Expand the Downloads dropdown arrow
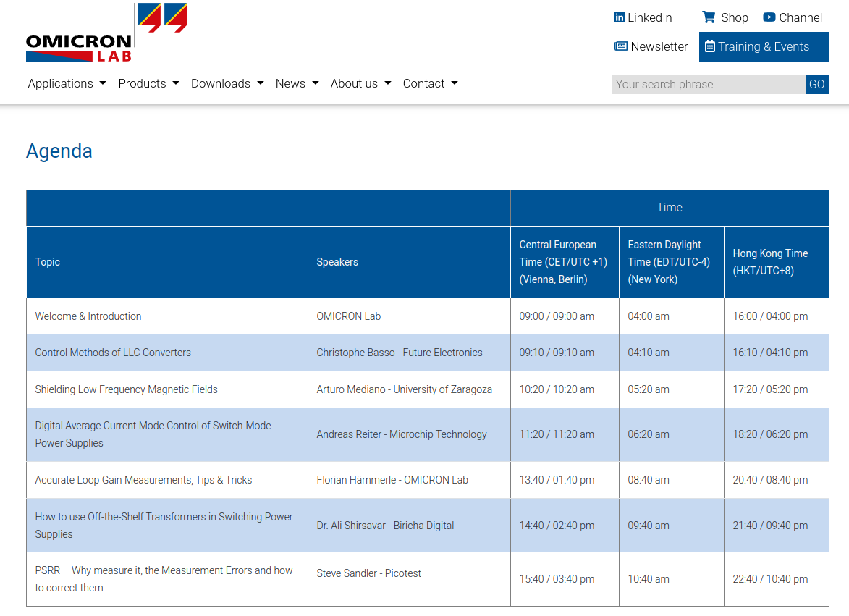849x616 pixels. (261, 83)
